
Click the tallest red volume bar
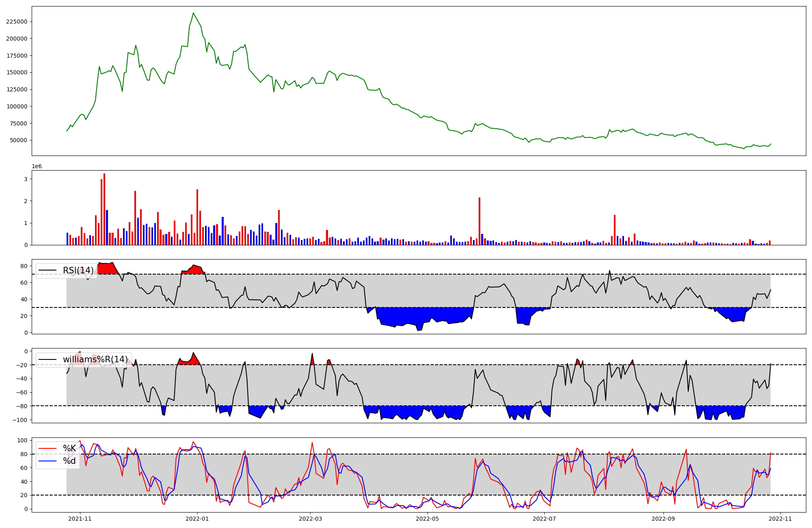tap(104, 209)
